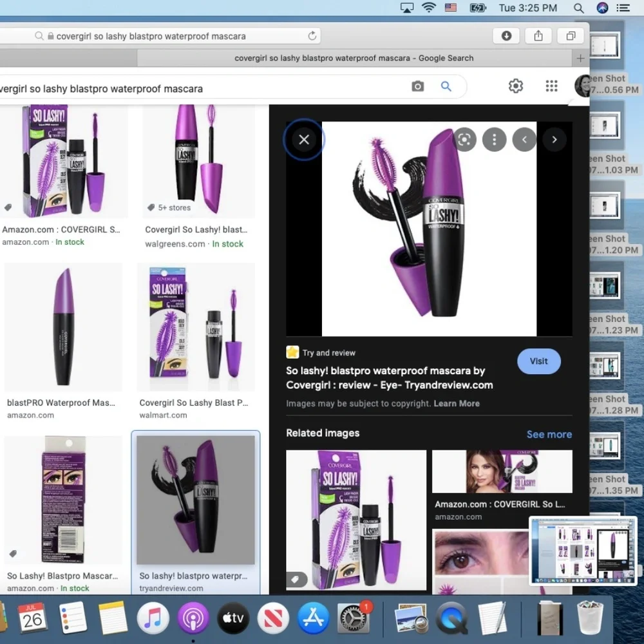
Task: Launch Podcasts from the Dock
Action: (193, 618)
